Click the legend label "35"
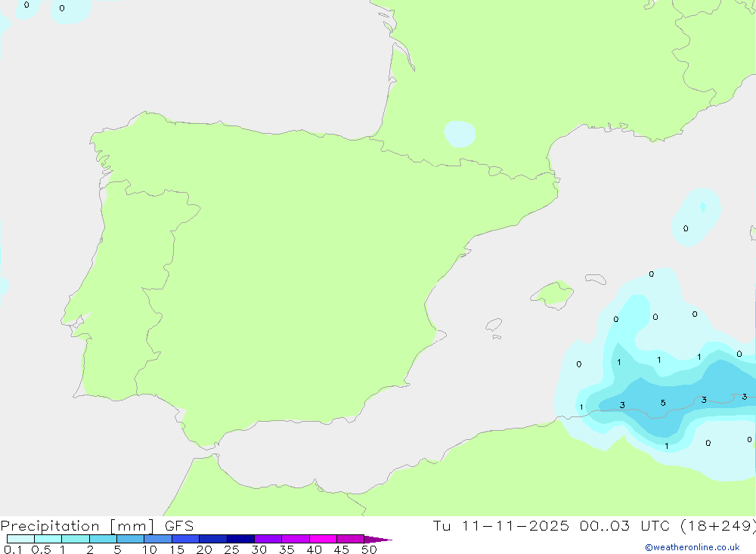 click(x=287, y=549)
